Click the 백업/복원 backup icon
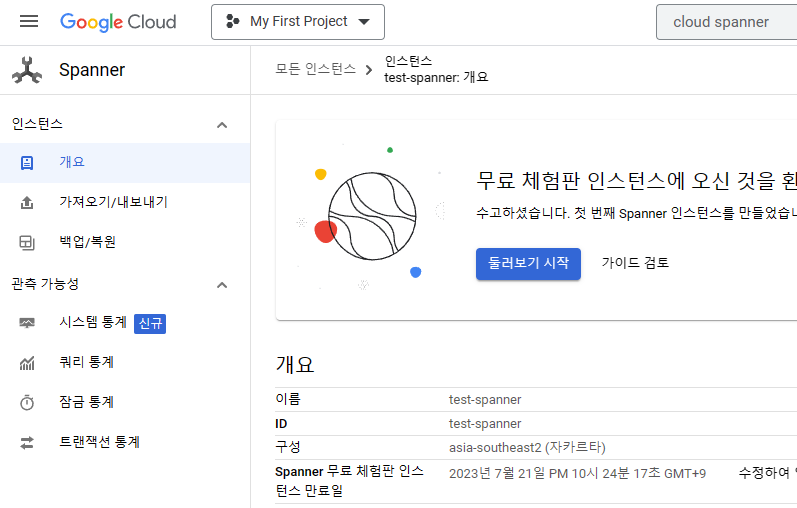This screenshot has height=508, width=797. point(27,242)
